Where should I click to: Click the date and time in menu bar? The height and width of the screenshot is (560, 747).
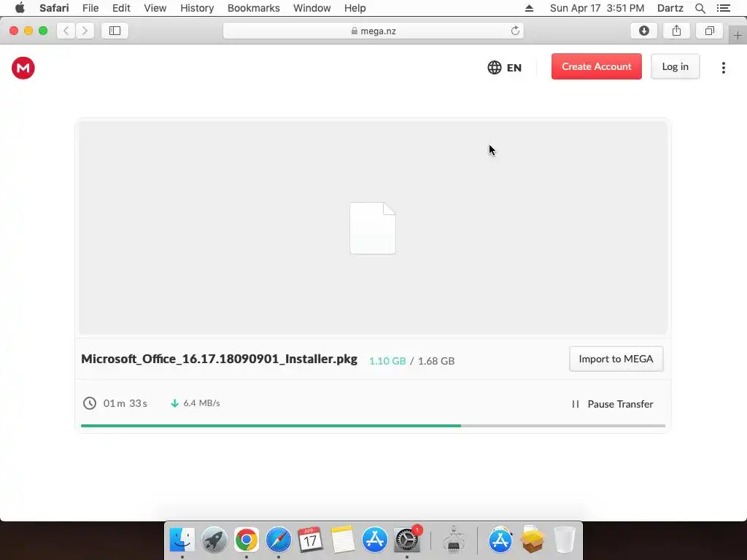(597, 8)
